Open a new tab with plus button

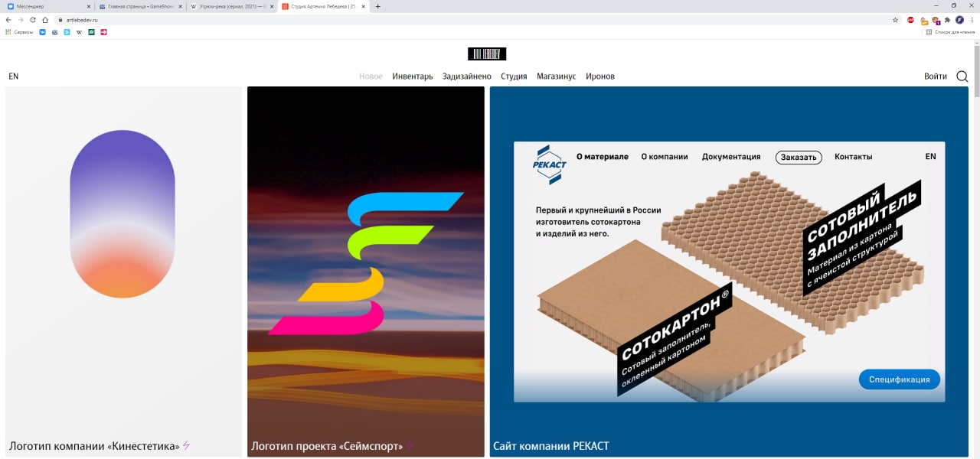378,6
